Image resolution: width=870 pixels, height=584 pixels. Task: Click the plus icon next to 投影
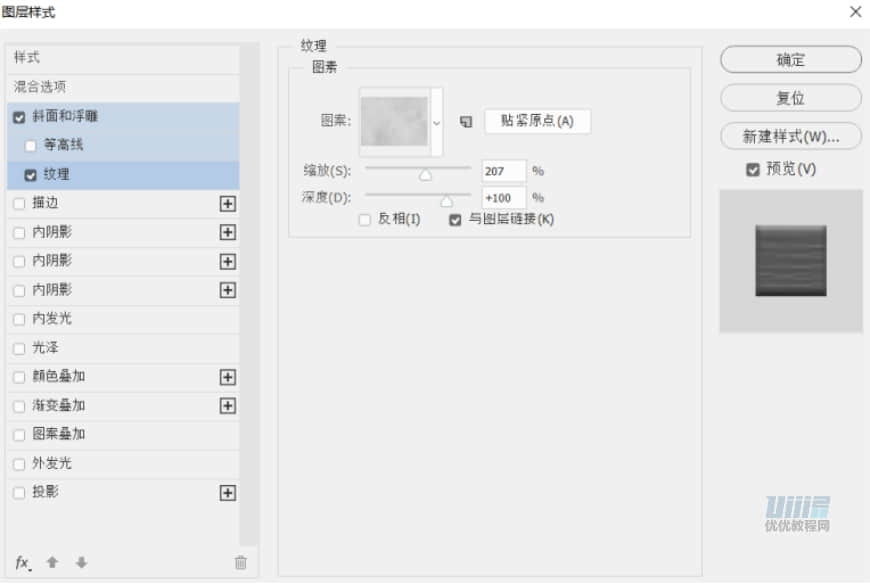[228, 492]
